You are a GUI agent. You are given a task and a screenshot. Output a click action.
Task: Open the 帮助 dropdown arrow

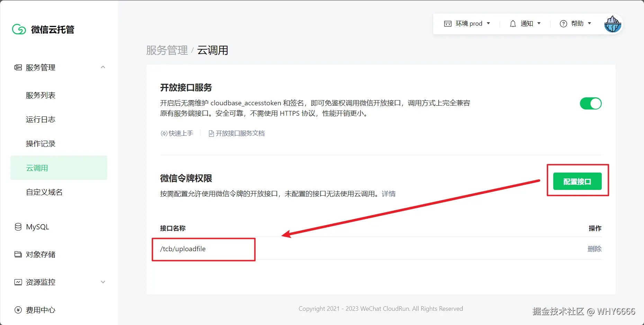click(589, 24)
